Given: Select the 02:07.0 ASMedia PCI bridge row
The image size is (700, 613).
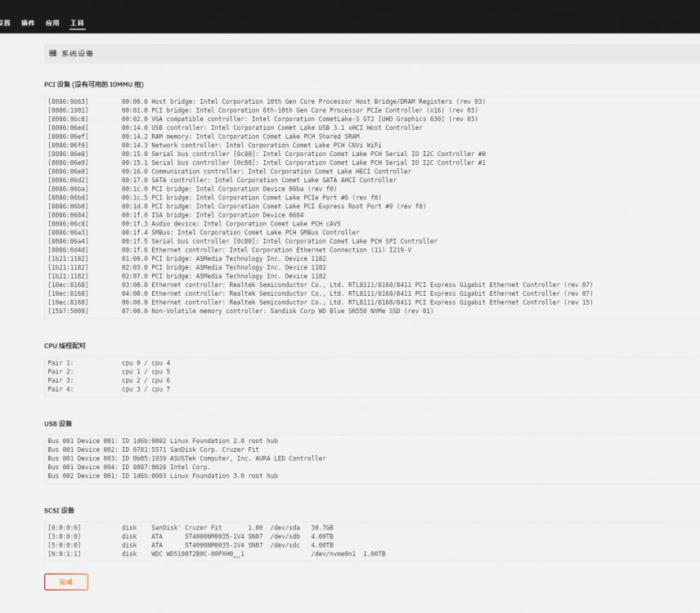Looking at the screenshot, I should [x=186, y=276].
